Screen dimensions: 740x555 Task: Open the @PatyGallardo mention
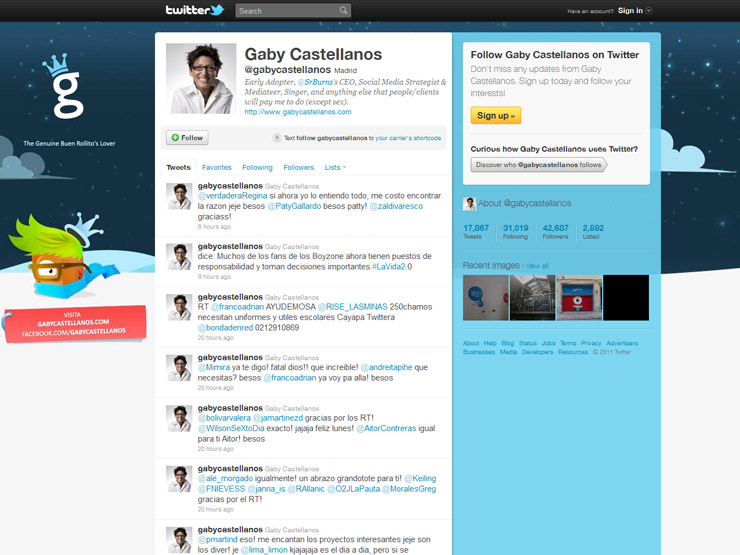pyautogui.click(x=294, y=206)
